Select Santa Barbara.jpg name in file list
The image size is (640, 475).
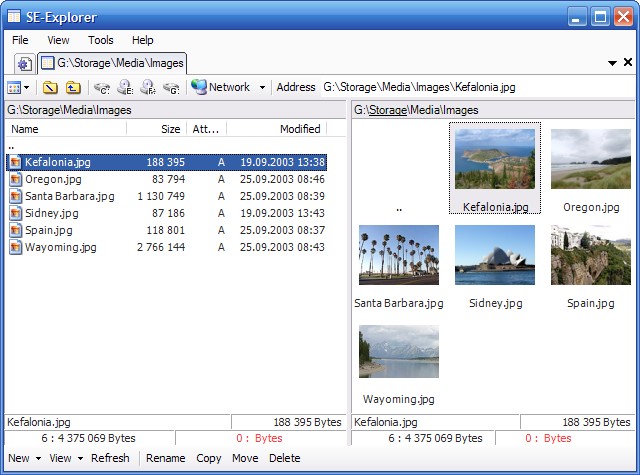70,196
